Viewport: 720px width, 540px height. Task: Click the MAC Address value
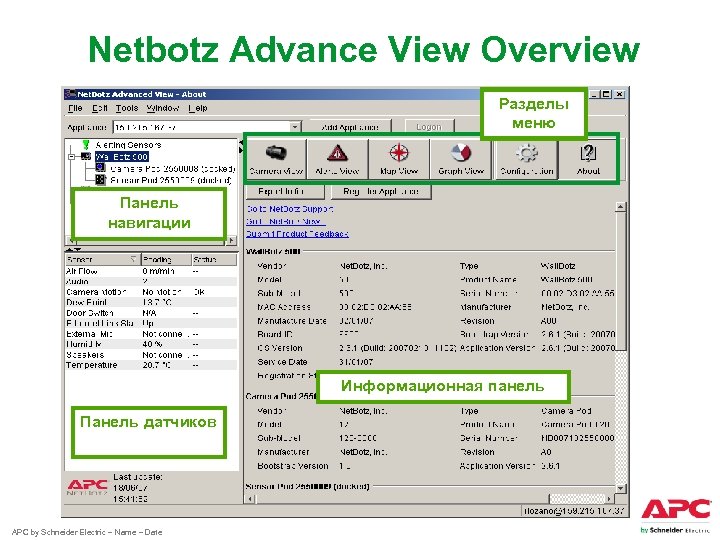tap(375, 307)
